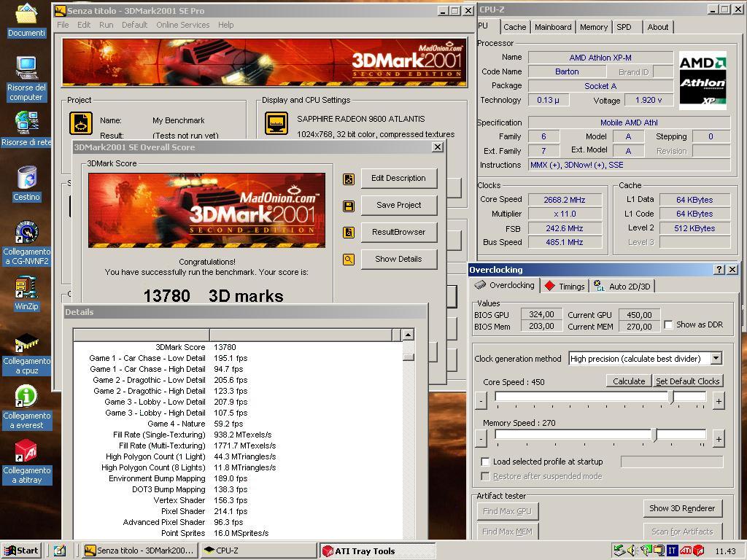Open the Run menu in 3DMark2001
747x560 pixels.
(x=107, y=25)
